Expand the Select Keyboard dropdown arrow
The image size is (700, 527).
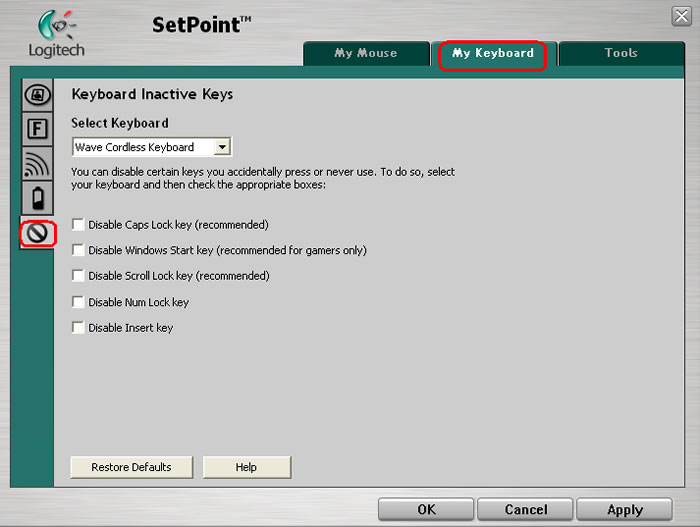coord(222,146)
